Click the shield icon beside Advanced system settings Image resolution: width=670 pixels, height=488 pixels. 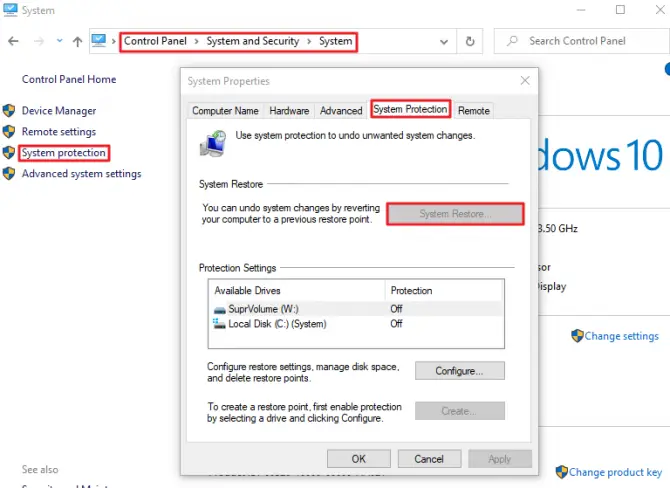(9, 173)
